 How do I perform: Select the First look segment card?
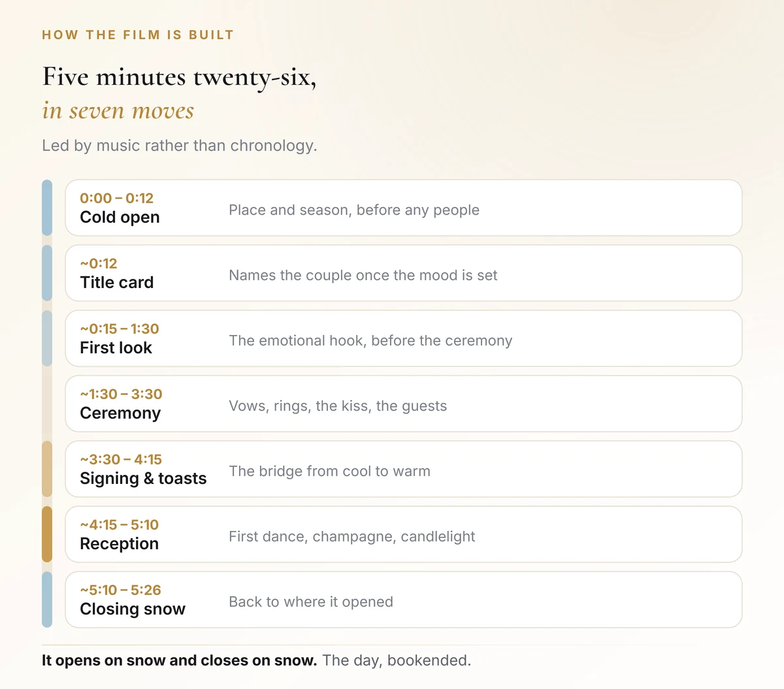point(404,338)
